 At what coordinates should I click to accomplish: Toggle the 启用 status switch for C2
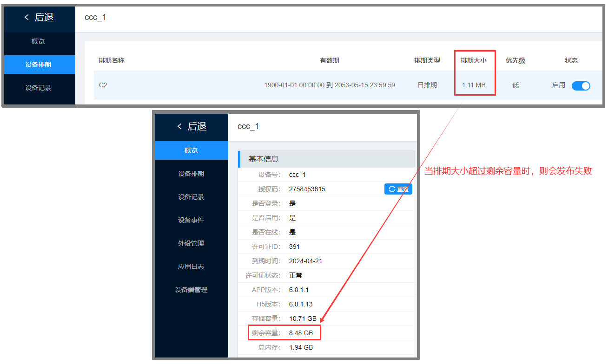pos(581,85)
